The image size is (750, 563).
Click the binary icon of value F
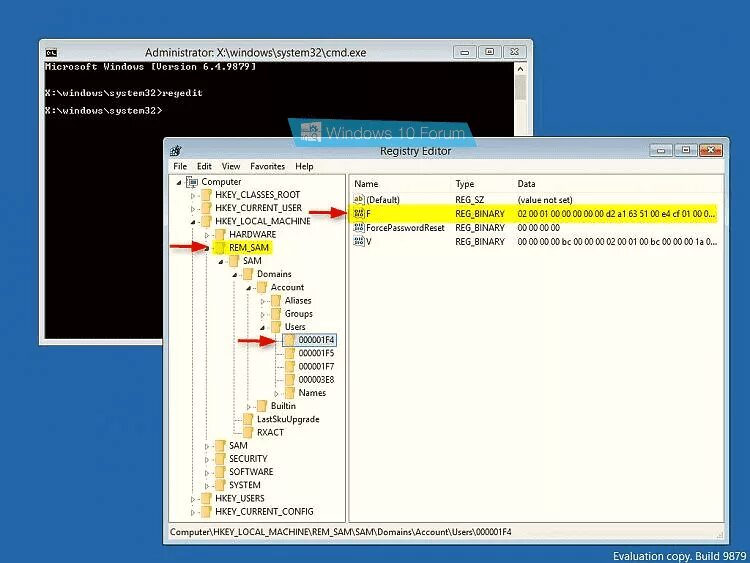coord(359,213)
